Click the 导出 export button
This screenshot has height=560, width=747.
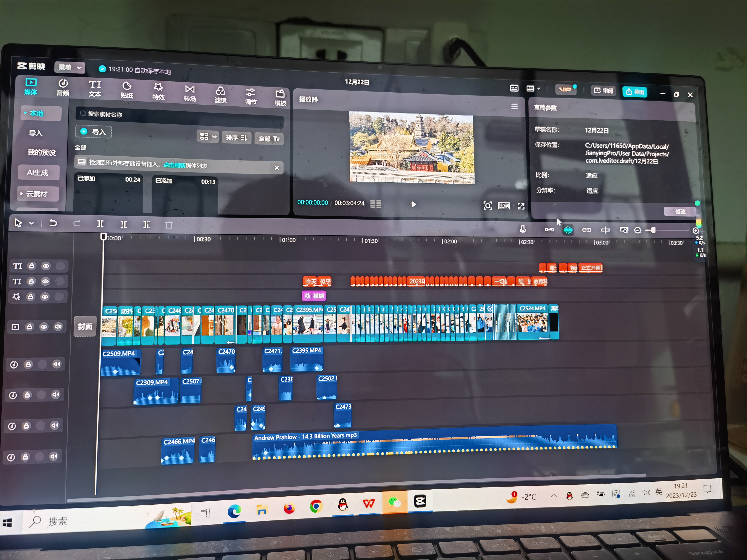[634, 92]
